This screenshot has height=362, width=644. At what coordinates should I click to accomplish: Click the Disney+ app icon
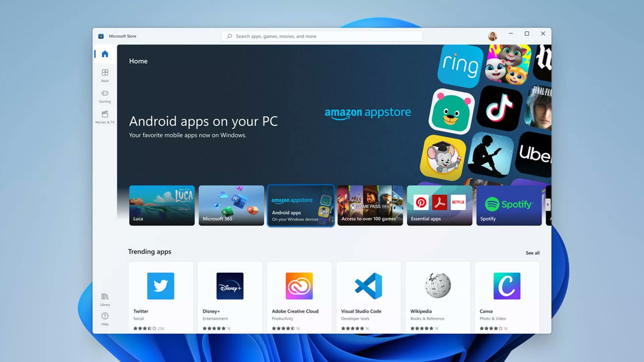(x=230, y=286)
